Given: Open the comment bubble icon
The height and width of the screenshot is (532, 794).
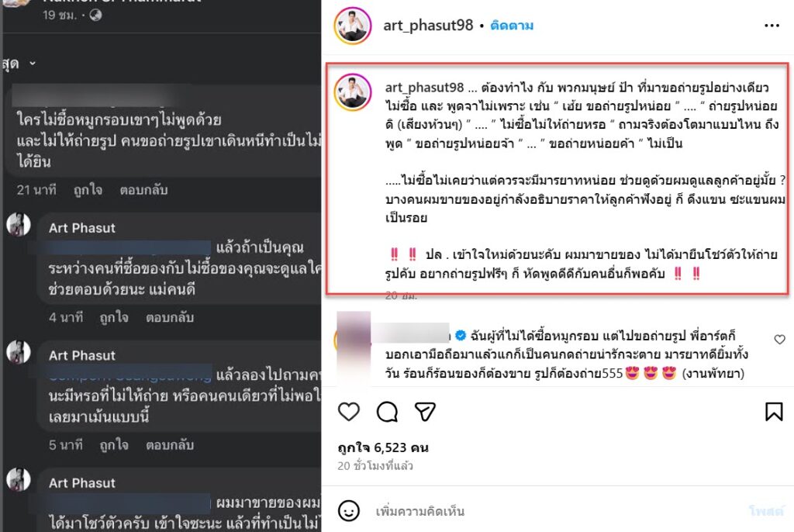Looking at the screenshot, I should pyautogui.click(x=388, y=412).
